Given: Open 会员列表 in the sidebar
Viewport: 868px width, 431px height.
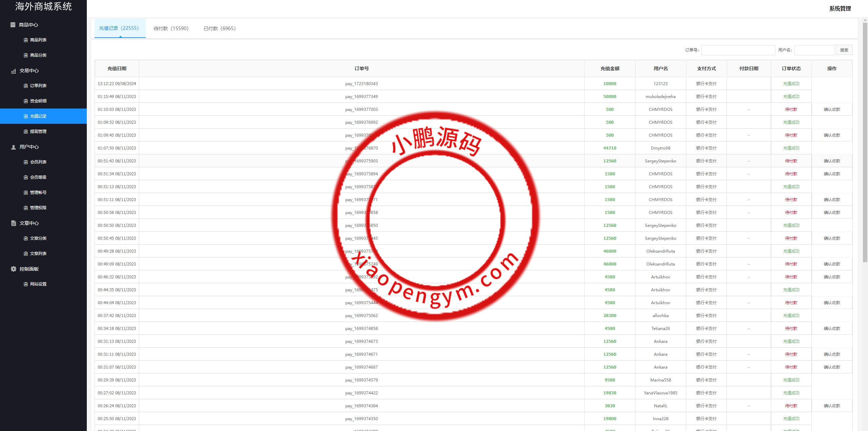Looking at the screenshot, I should tap(38, 162).
